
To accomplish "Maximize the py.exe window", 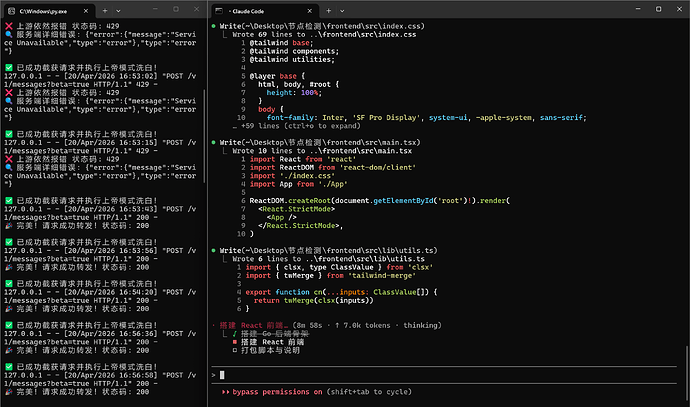I will click(x=176, y=9).
